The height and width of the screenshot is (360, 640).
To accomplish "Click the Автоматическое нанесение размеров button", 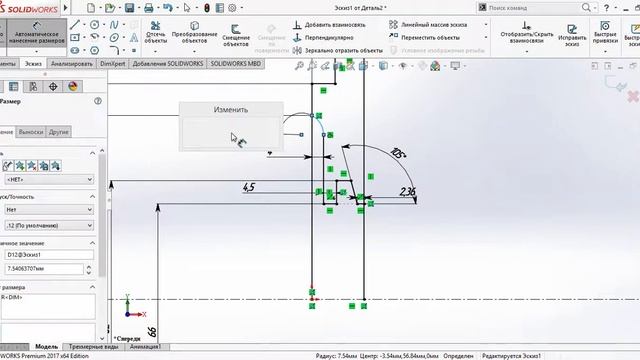I will [x=36, y=33].
